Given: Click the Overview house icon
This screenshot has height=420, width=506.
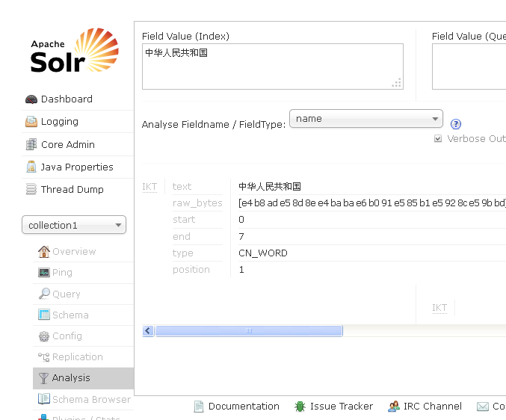Looking at the screenshot, I should pos(44,252).
